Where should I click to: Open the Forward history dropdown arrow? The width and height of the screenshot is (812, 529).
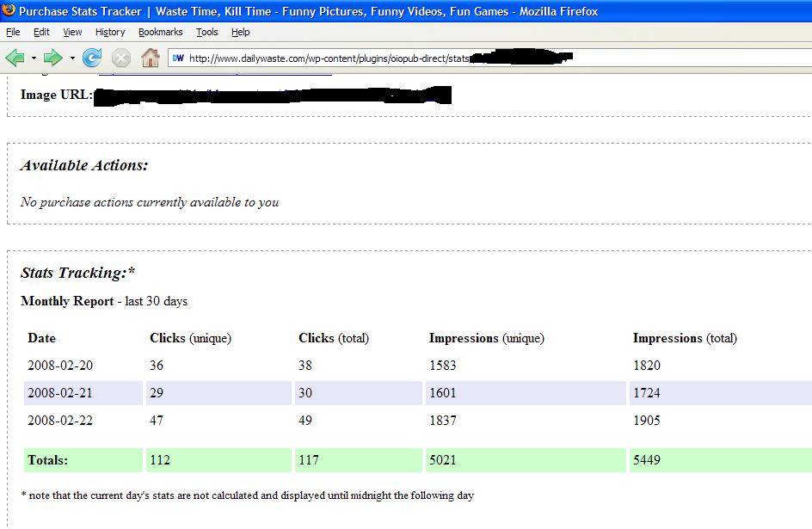coord(72,58)
